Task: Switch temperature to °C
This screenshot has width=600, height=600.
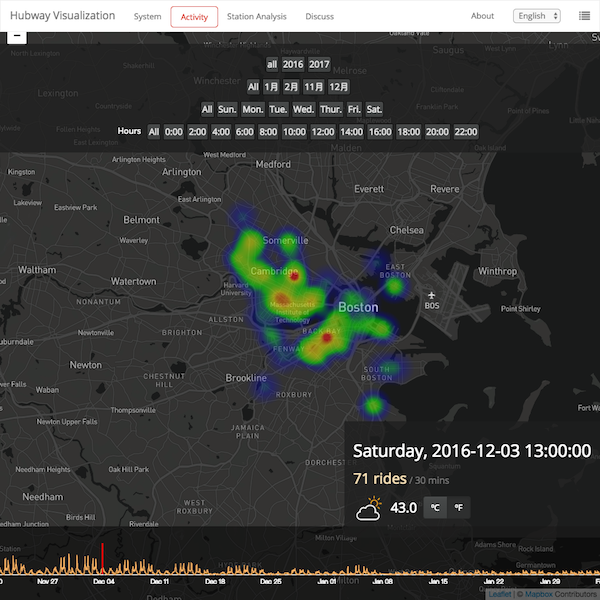Action: point(435,507)
